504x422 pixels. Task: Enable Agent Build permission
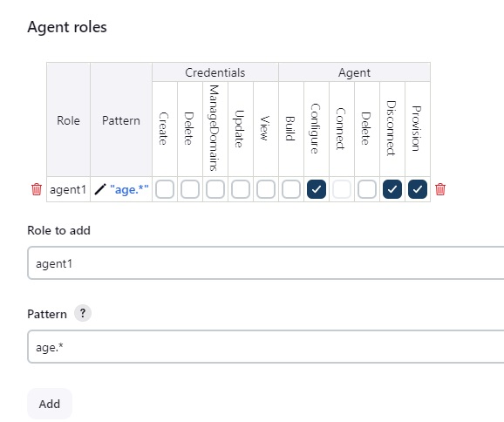(x=291, y=189)
